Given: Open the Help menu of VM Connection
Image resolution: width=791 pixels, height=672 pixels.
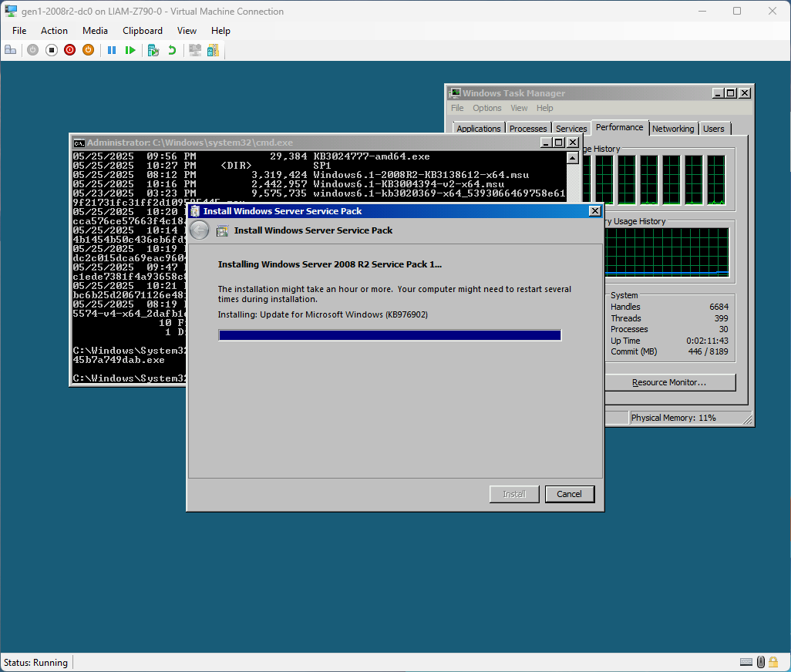Looking at the screenshot, I should tap(220, 31).
